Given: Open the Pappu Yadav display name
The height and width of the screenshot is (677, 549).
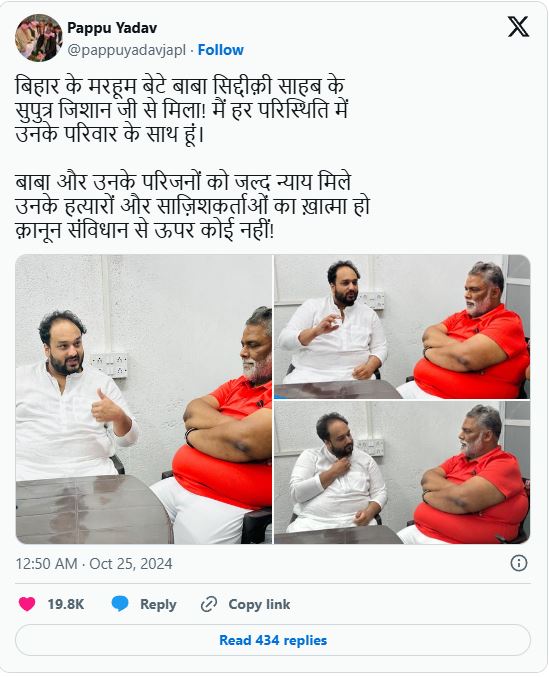Looking at the screenshot, I should (112, 28).
